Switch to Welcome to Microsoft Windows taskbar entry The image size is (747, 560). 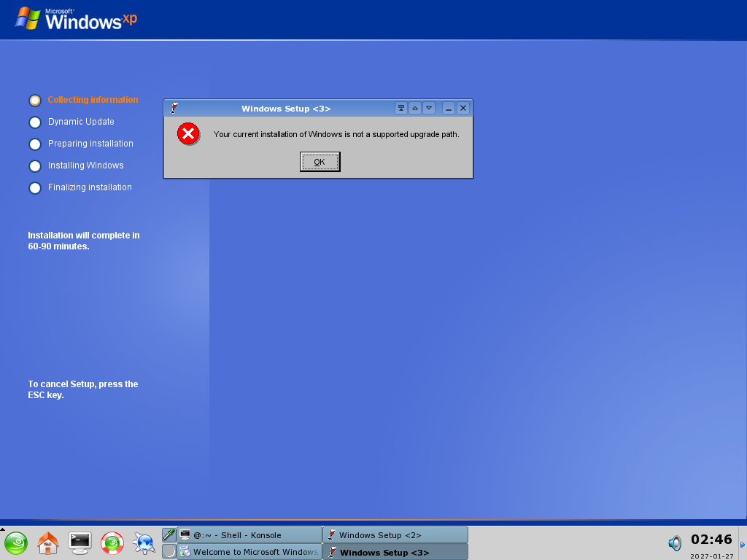coord(249,552)
